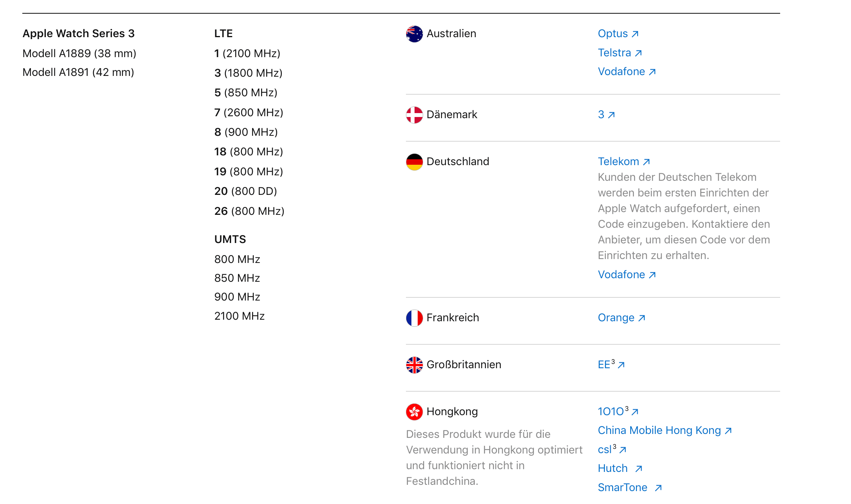Screen dimensions: 851x504
Task: Open China Mobile Hong Kong link
Action: point(665,430)
